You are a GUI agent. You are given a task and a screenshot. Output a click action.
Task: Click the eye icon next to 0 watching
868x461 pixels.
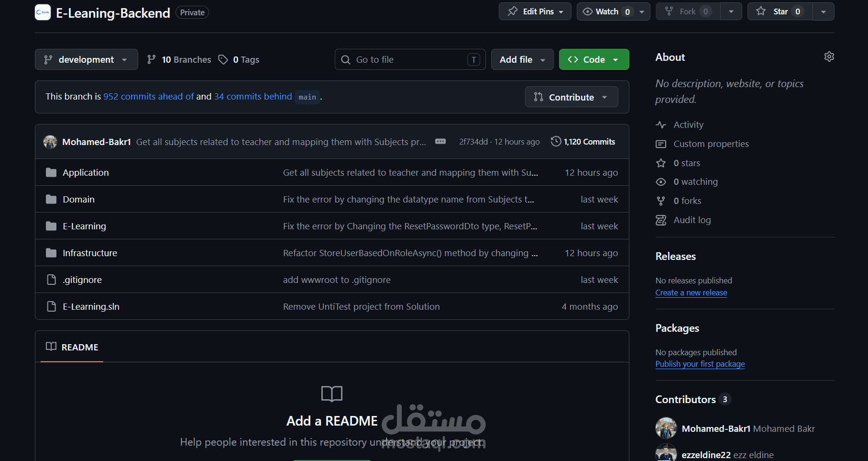(x=661, y=182)
